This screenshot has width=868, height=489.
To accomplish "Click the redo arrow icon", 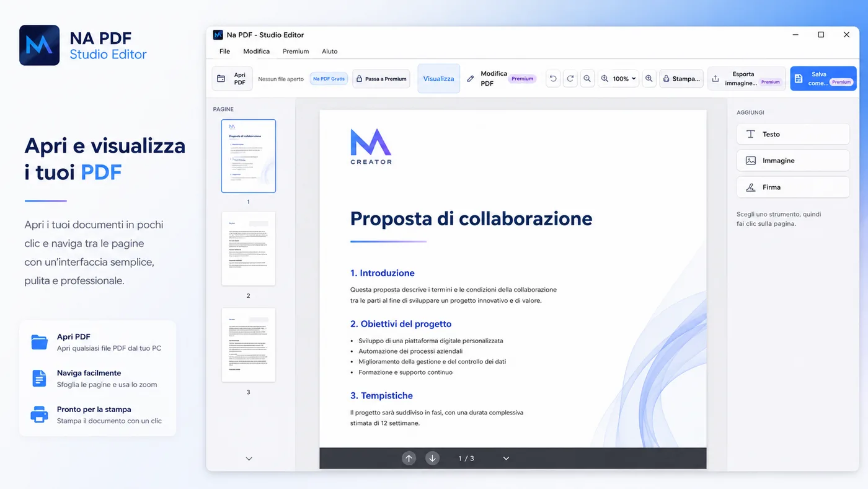I will pos(570,79).
